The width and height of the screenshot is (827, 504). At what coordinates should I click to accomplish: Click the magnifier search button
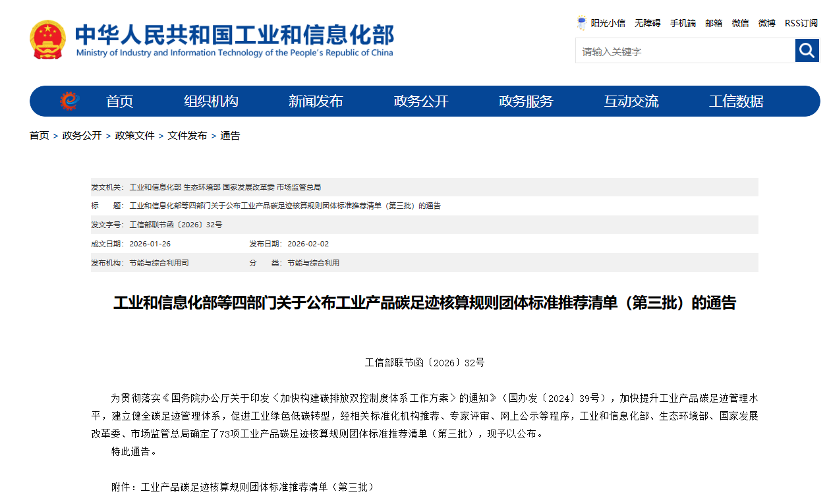[807, 51]
